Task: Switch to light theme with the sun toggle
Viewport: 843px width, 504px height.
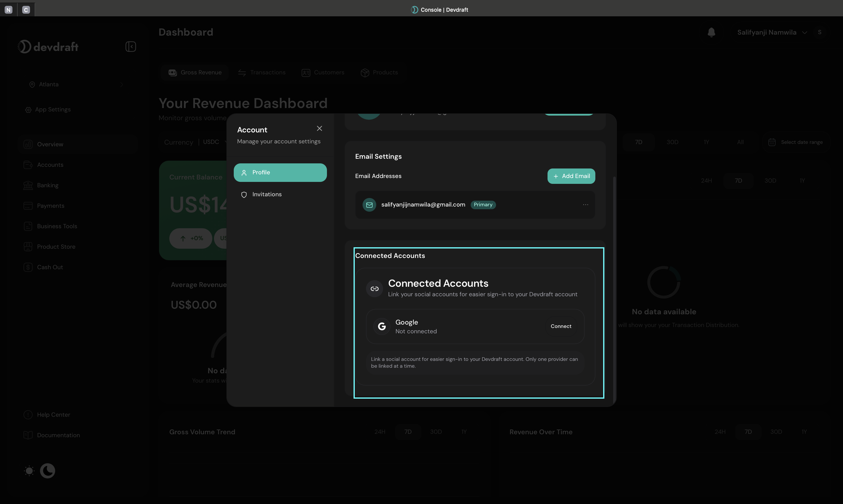Action: click(29, 471)
